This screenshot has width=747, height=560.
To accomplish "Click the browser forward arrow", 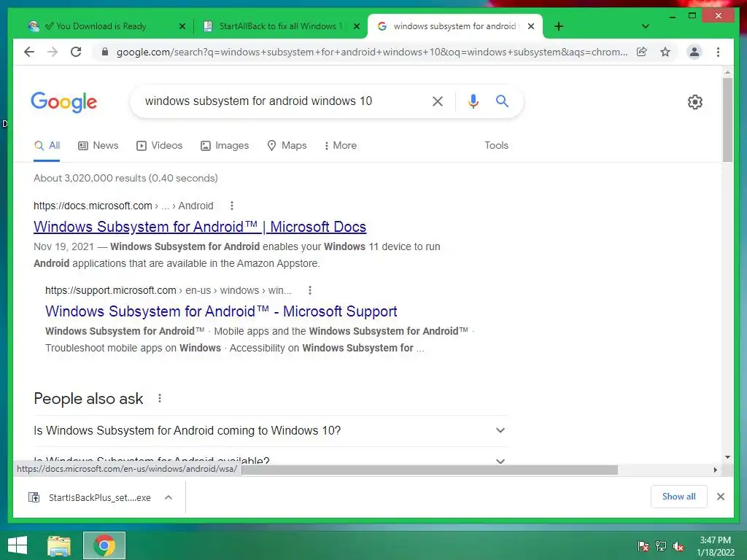I will (53, 52).
